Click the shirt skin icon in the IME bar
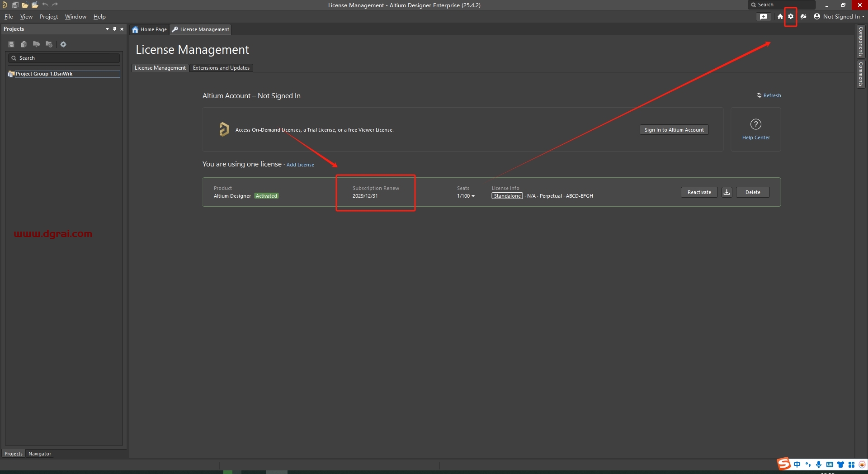868x474 pixels. (840, 465)
